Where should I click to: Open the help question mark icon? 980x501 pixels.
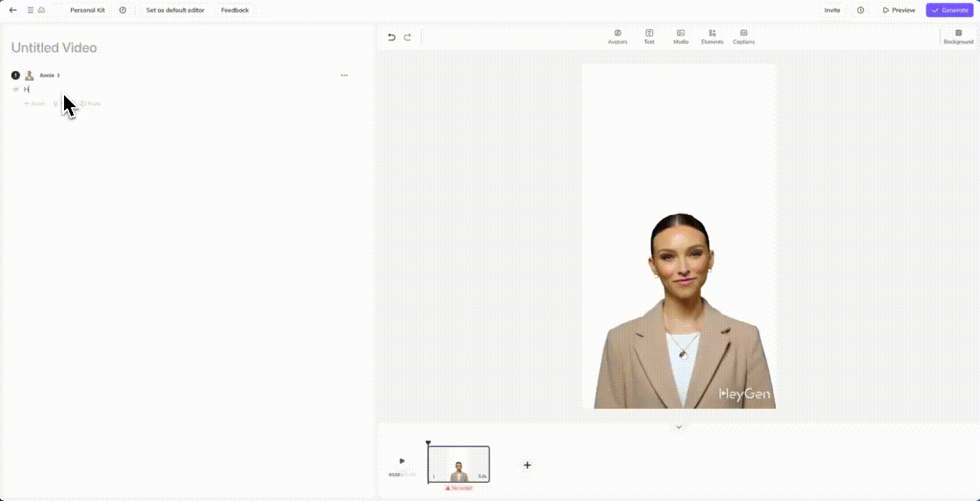coord(123,10)
